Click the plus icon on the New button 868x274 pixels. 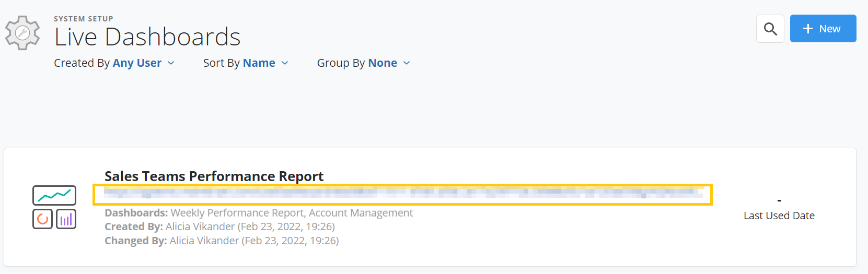[x=808, y=29]
